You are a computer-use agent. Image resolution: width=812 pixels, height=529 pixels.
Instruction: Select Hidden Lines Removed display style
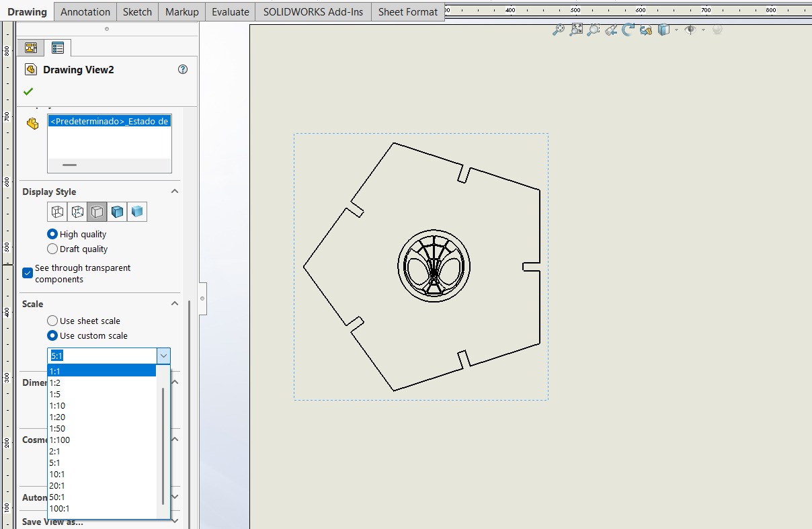97,212
